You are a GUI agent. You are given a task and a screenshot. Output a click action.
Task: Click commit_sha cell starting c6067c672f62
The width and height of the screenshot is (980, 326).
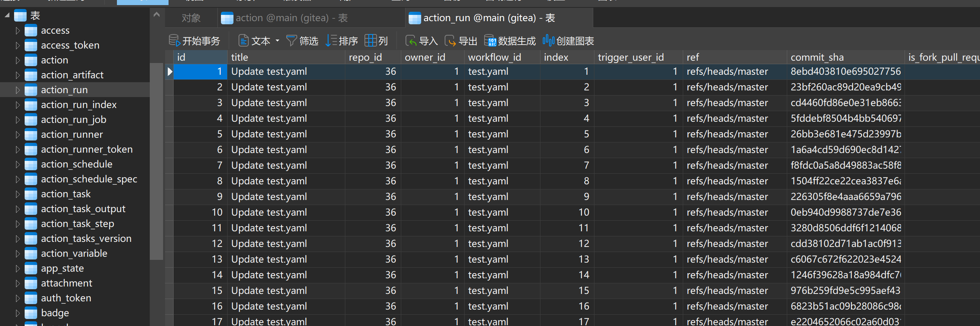pos(845,259)
